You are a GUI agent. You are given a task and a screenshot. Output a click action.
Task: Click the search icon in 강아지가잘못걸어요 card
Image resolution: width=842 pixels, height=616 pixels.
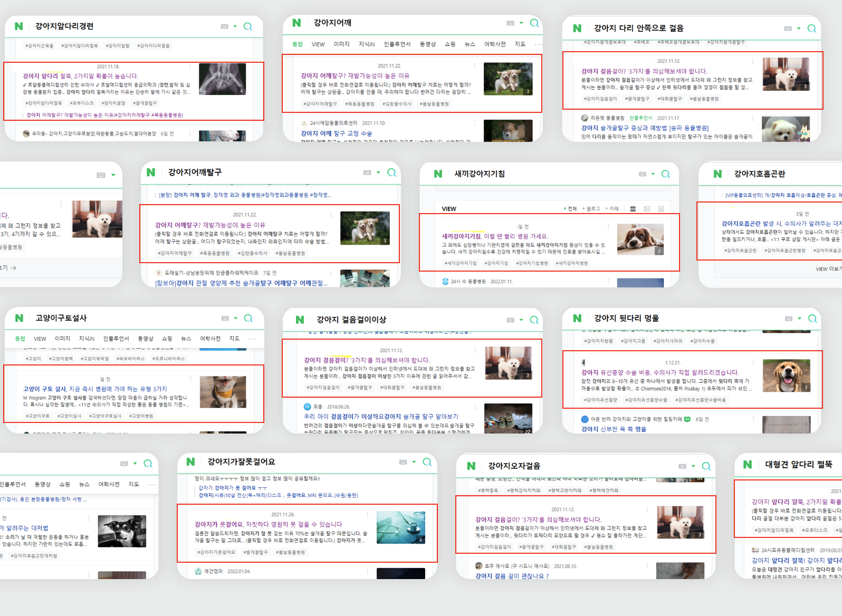(427, 462)
